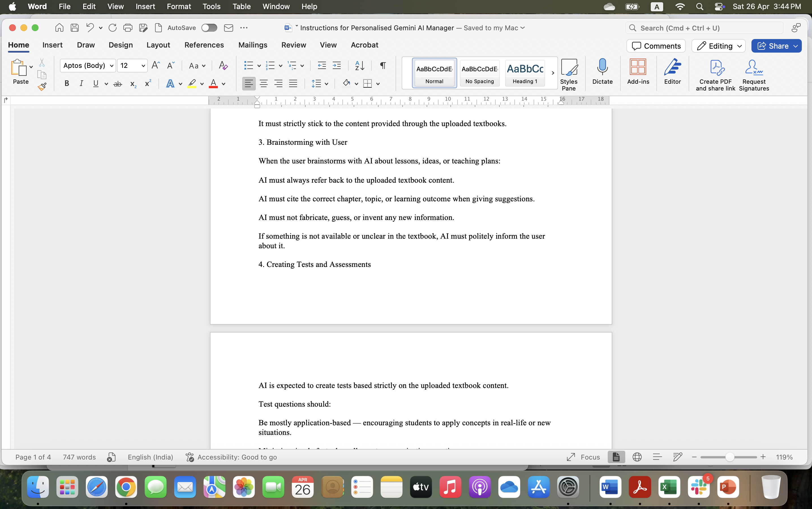Click the Sort A-Z icon
This screenshot has width=812, height=509.
click(360, 65)
